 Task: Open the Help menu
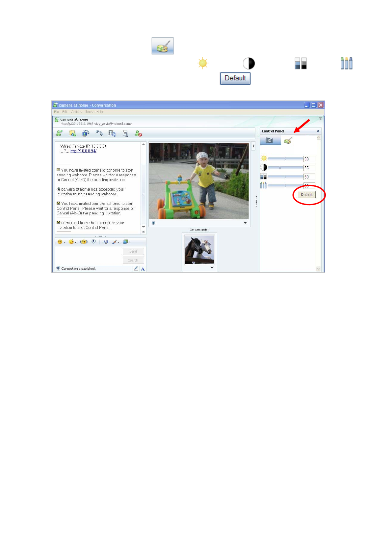(x=99, y=112)
